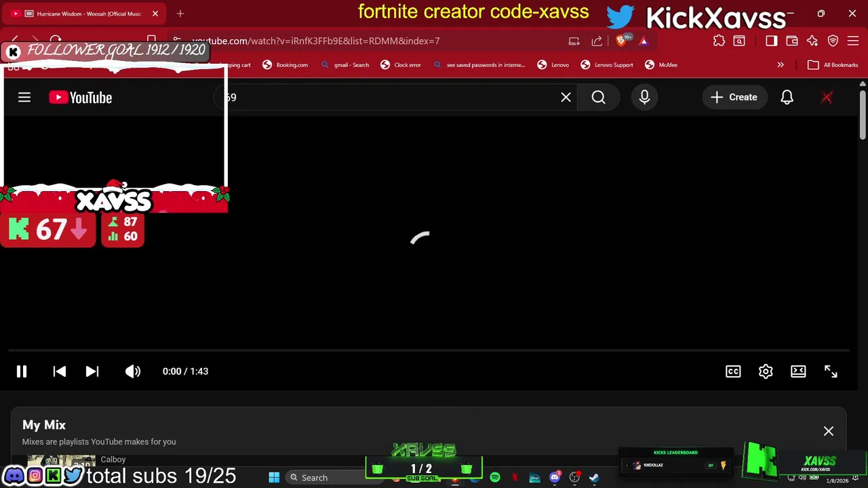Start voice search with microphone icon
The width and height of the screenshot is (868, 488).
[x=644, y=98]
